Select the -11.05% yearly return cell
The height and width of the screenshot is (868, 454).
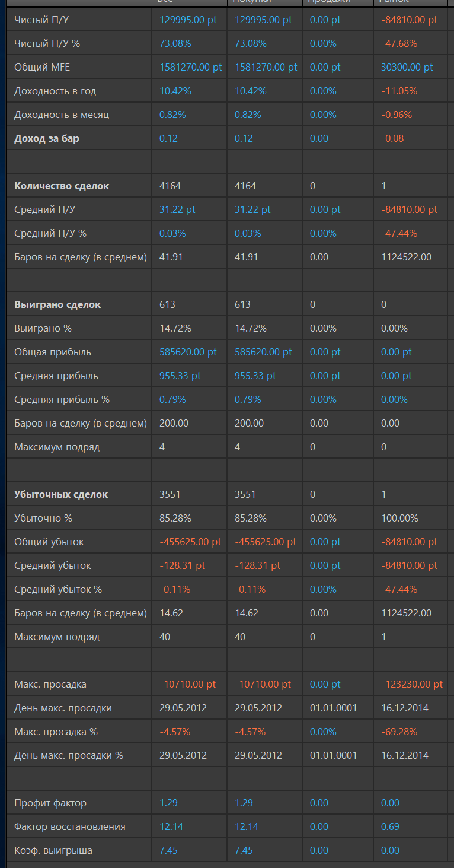399,91
